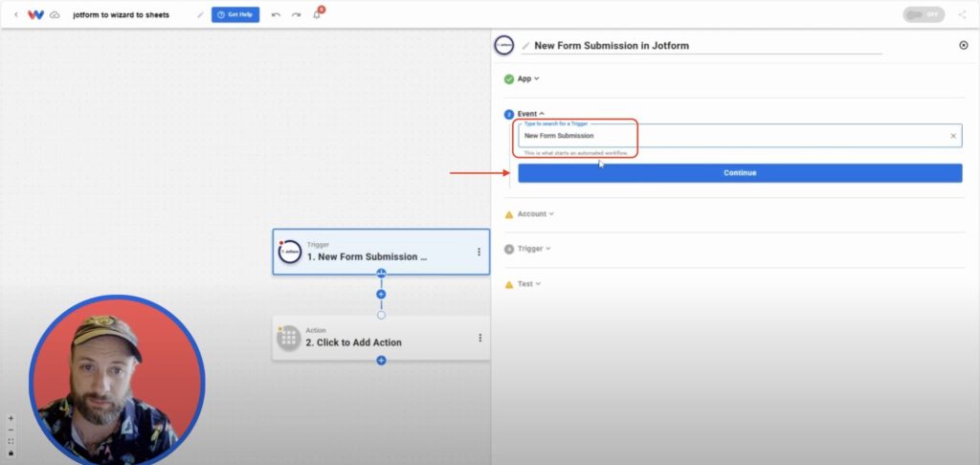The width and height of the screenshot is (980, 465).
Task: Open options menu on the Action node
Action: (x=480, y=338)
